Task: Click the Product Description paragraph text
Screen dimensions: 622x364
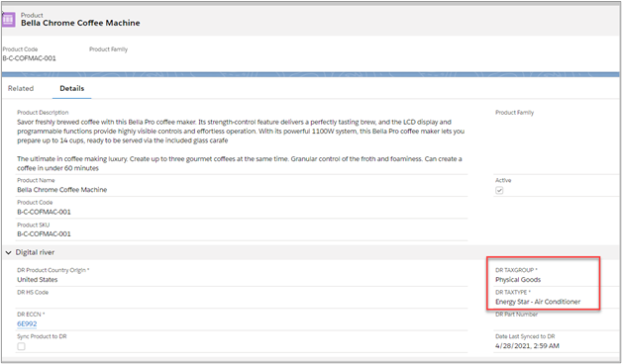Action: pyautogui.click(x=241, y=145)
